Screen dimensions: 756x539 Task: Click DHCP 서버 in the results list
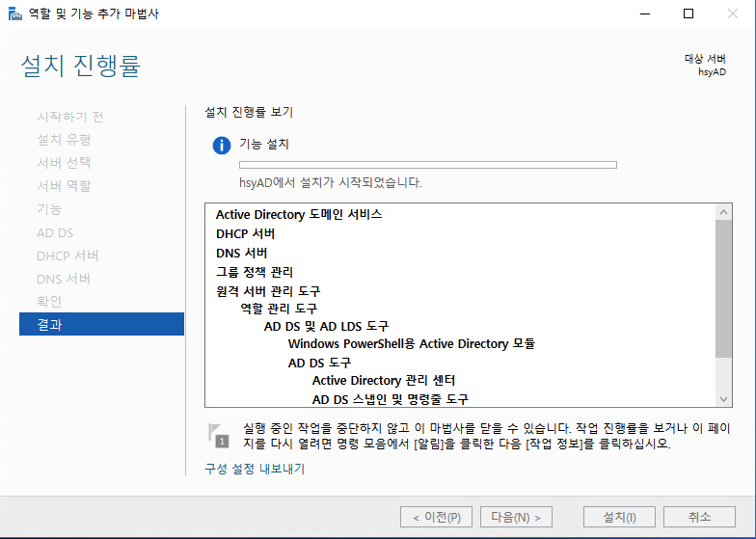coord(245,233)
